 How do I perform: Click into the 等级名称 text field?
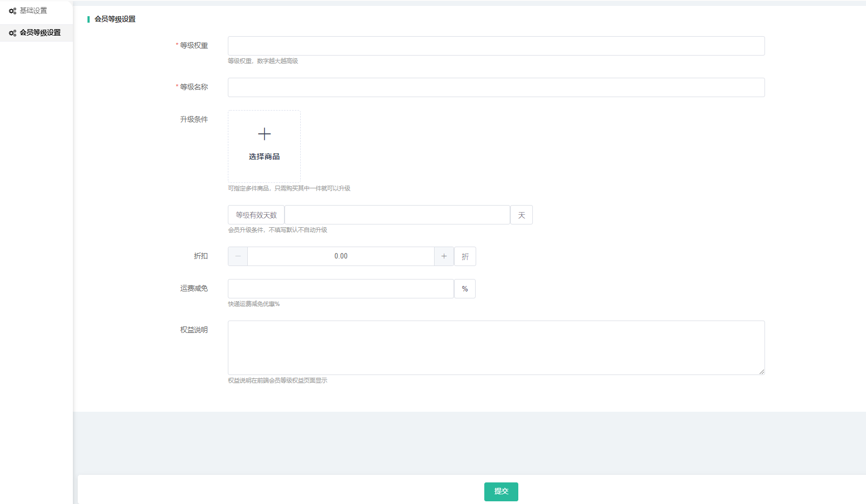[496, 87]
